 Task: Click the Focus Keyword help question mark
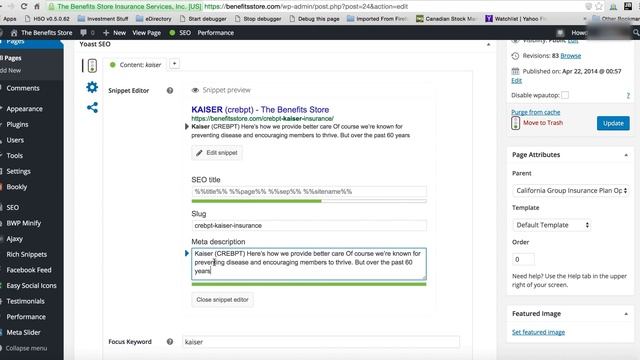pos(170,342)
